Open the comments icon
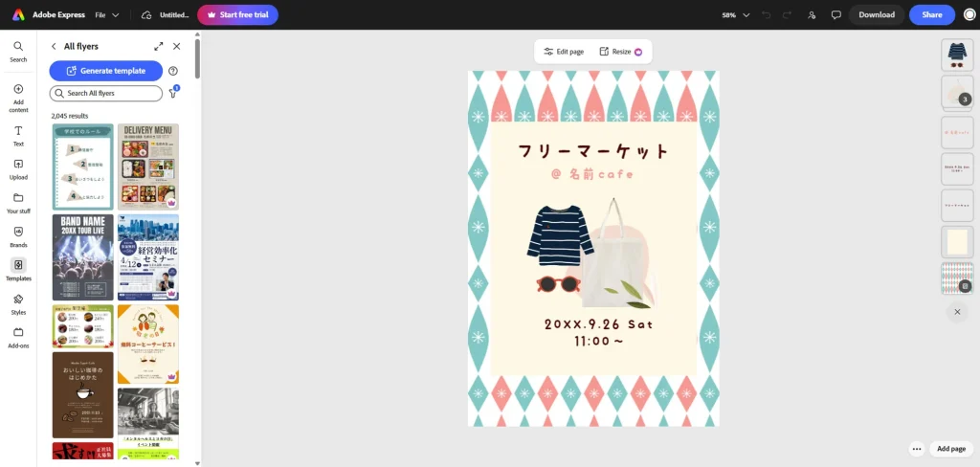 [x=835, y=15]
